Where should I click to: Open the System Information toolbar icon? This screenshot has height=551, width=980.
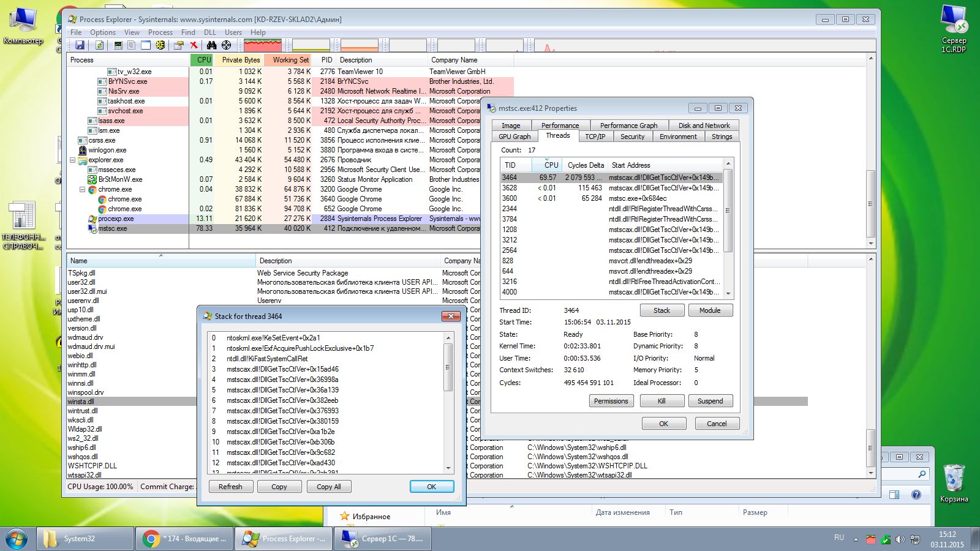coord(118,45)
